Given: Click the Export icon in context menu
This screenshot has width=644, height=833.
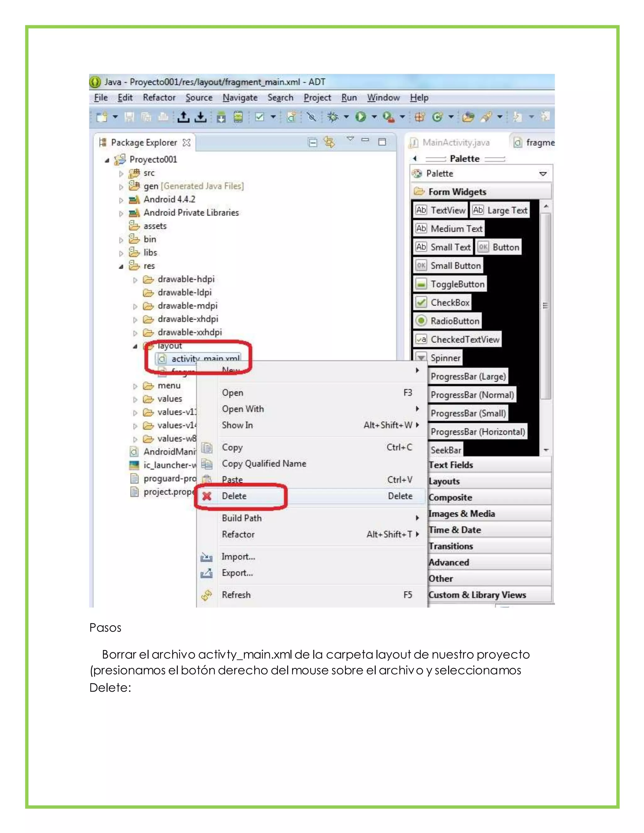Looking at the screenshot, I should click(206, 573).
